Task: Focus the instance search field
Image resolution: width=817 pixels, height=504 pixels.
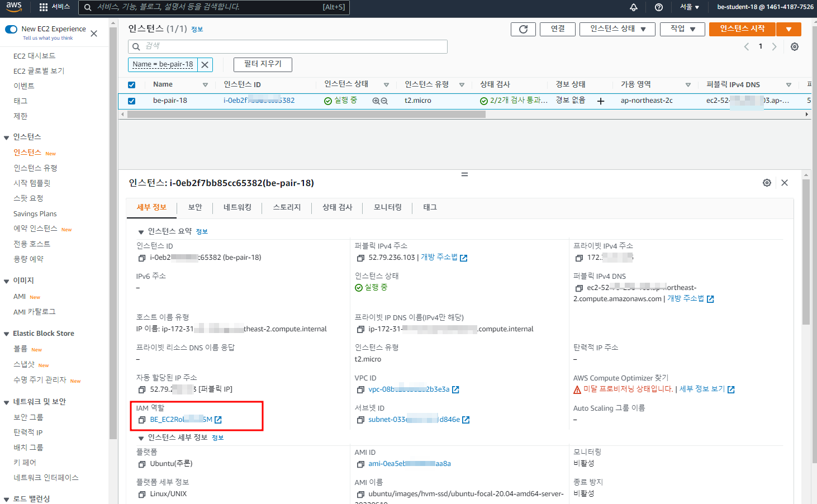Action: tap(288, 46)
